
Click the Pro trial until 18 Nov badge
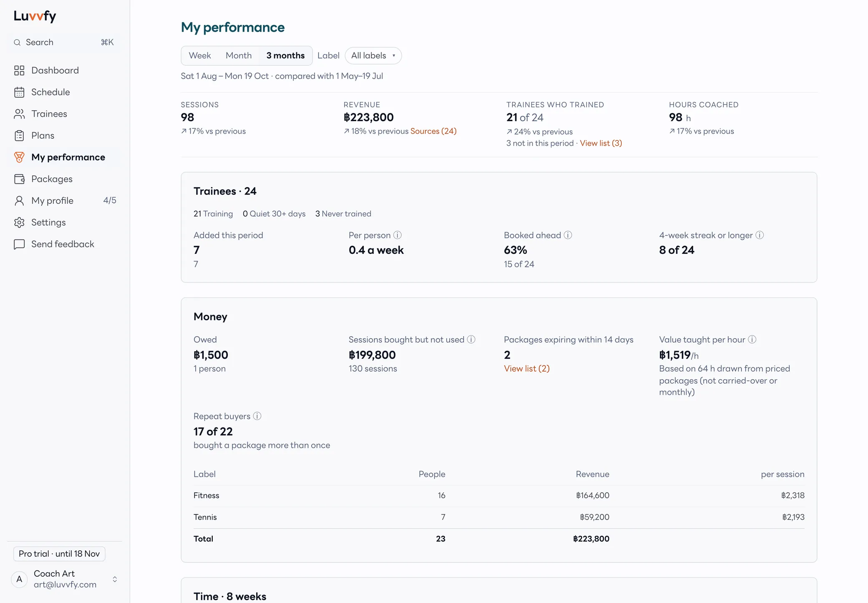tap(59, 554)
